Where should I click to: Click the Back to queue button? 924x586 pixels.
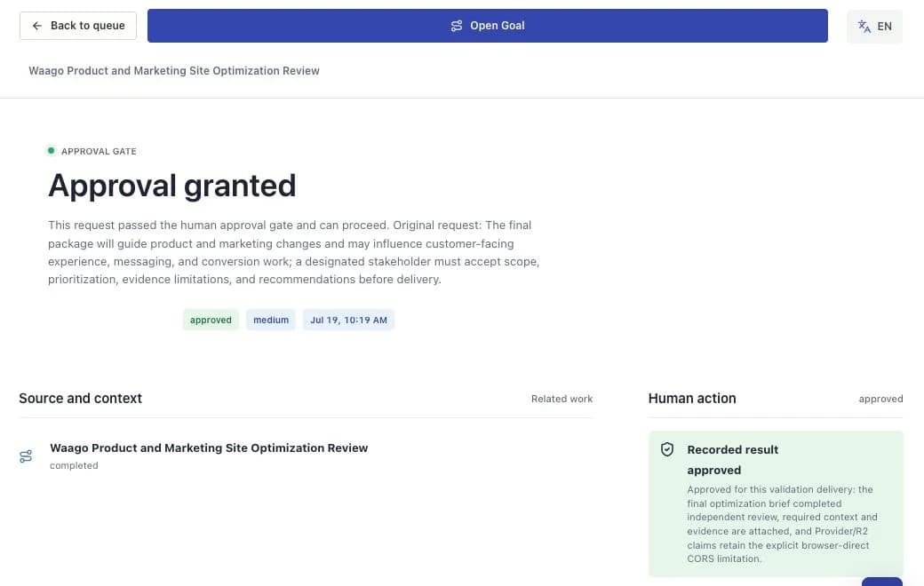(78, 26)
